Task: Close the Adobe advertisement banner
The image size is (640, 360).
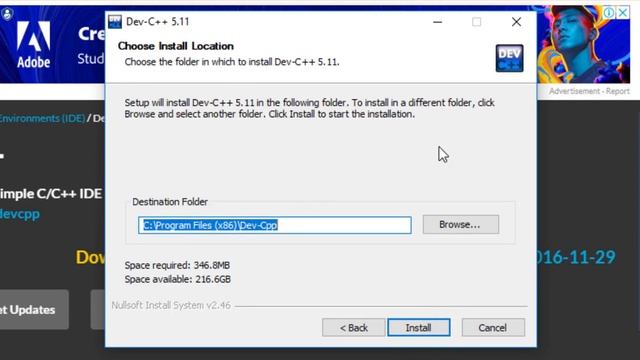Action: [x=623, y=13]
